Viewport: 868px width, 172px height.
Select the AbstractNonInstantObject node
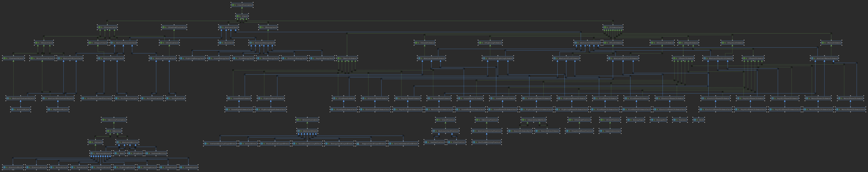click(x=58, y=98)
